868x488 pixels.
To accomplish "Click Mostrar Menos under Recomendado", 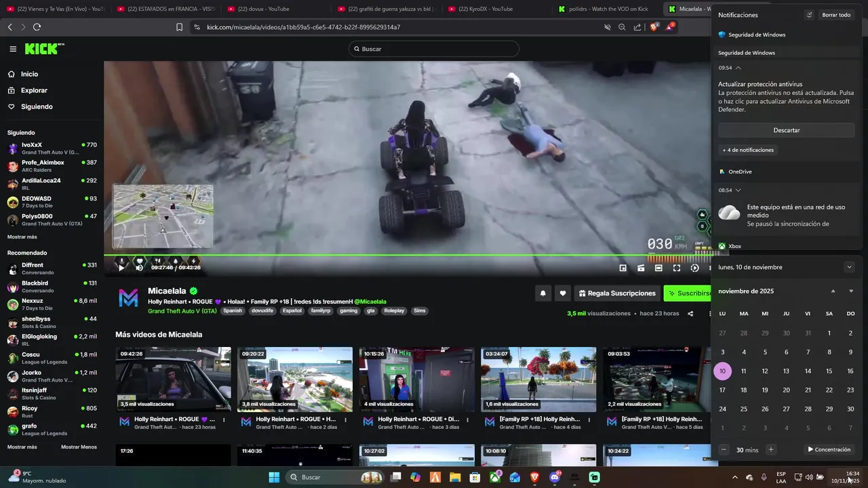I will tap(79, 447).
